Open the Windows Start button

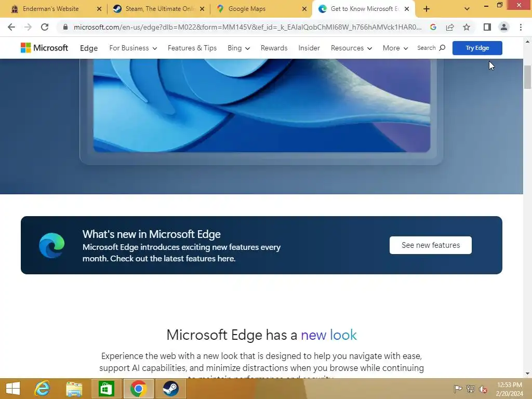[13, 389]
